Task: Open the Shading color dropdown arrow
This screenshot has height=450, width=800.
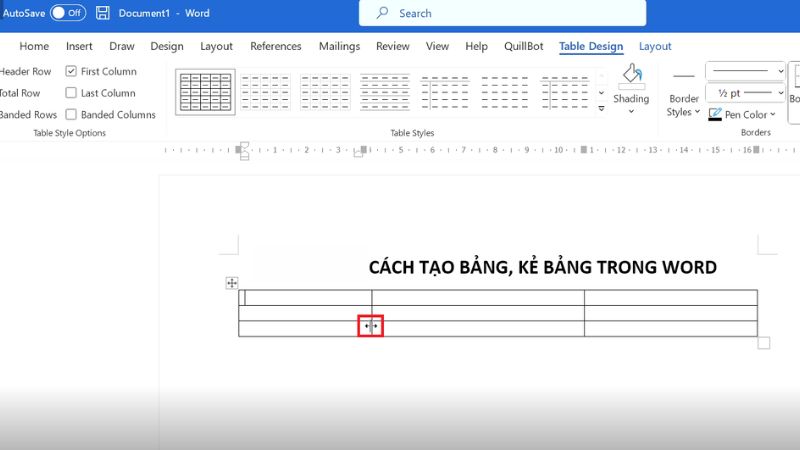Action: coord(631,111)
